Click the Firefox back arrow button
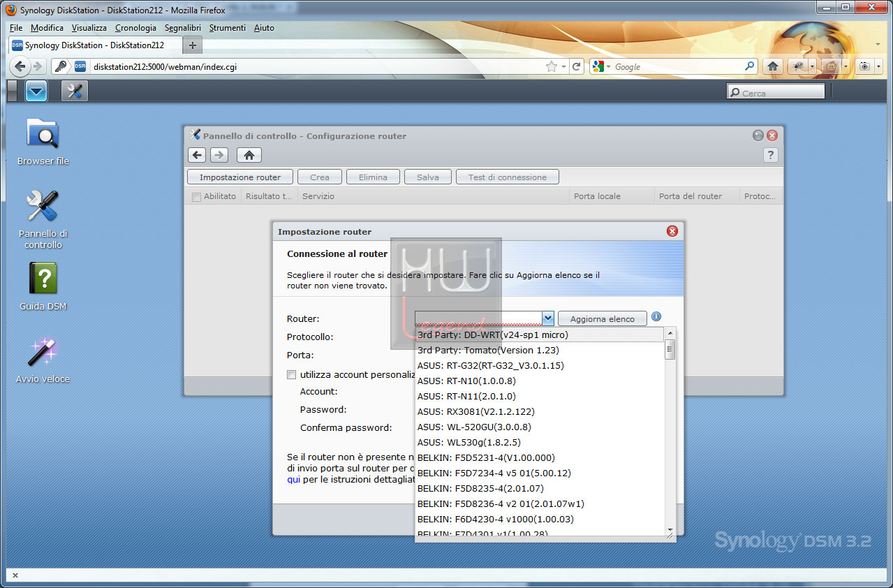 (20, 66)
